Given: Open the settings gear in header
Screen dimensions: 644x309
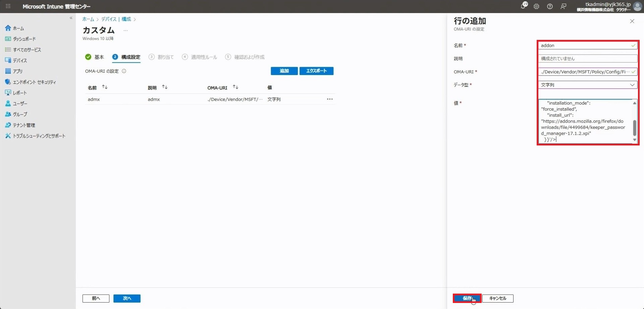Looking at the screenshot, I should (x=536, y=6).
